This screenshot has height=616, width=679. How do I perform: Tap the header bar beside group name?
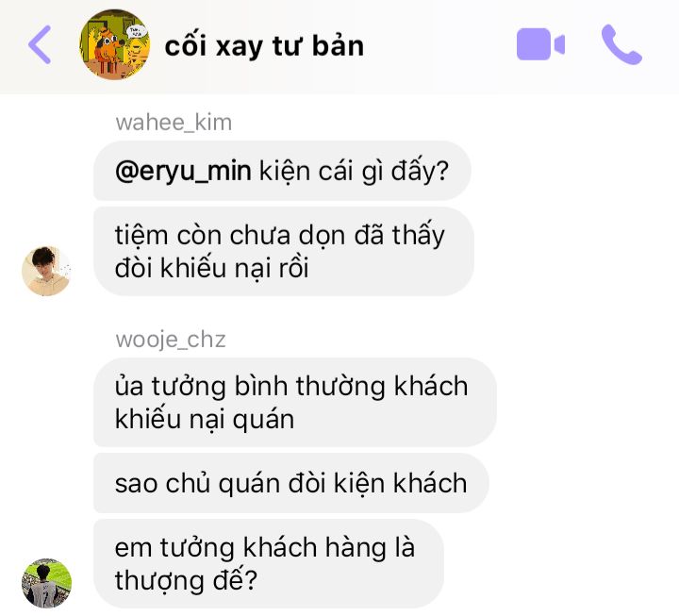point(439,45)
